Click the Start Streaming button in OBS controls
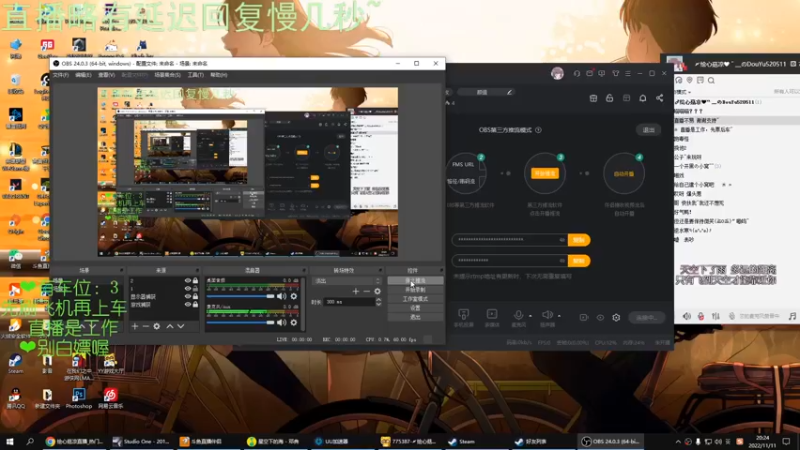The width and height of the screenshot is (800, 450). click(x=415, y=281)
